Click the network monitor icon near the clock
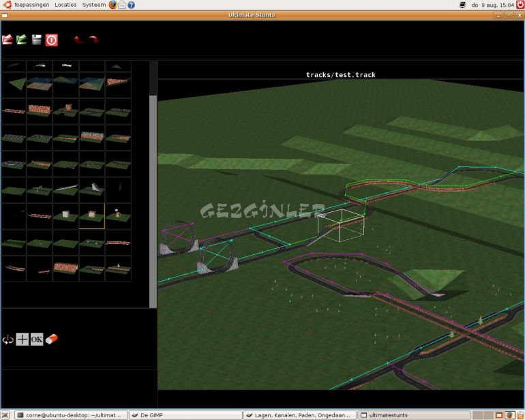This screenshot has width=525, height=420. tap(462, 5)
